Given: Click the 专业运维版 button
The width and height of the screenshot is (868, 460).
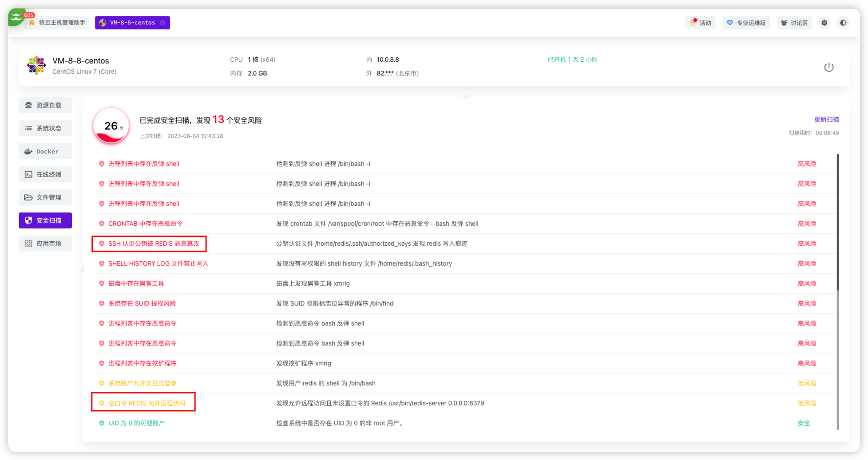Looking at the screenshot, I should click(746, 23).
